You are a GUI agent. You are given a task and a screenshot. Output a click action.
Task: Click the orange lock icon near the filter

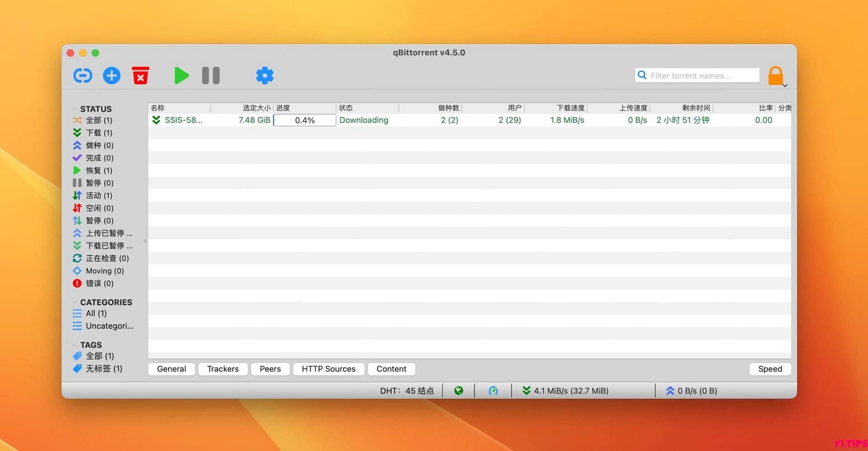pos(776,75)
